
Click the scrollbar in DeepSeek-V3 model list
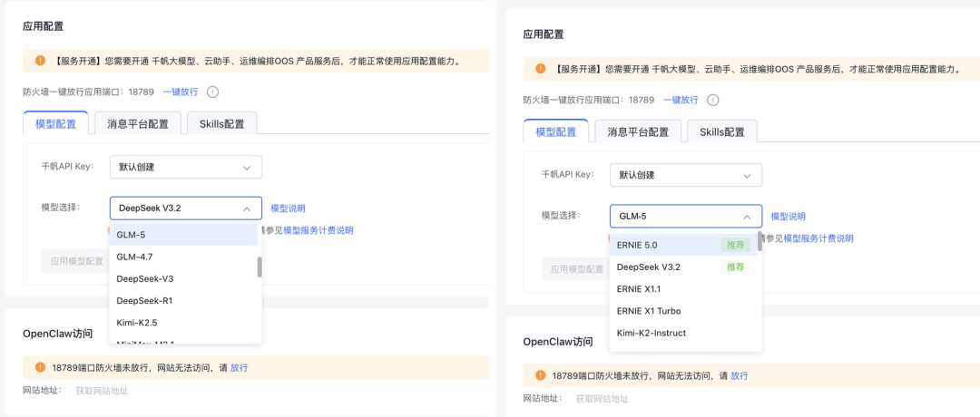click(x=260, y=267)
